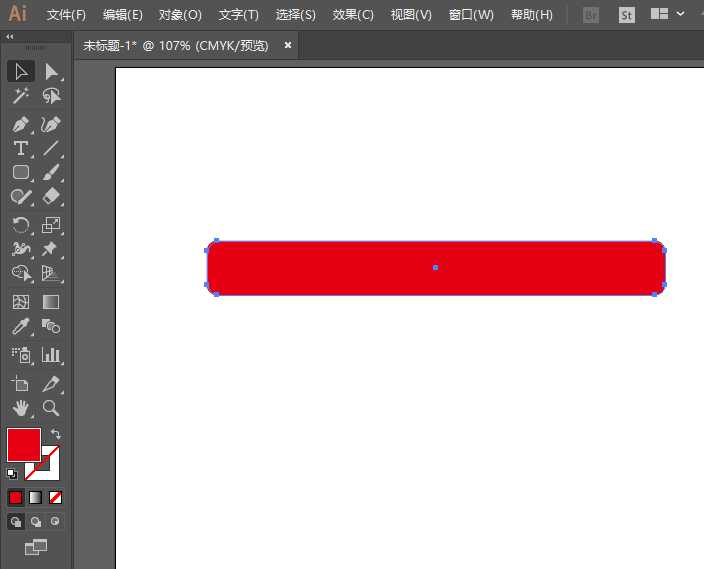Activate the Type tool
The image size is (704, 569).
(20, 148)
